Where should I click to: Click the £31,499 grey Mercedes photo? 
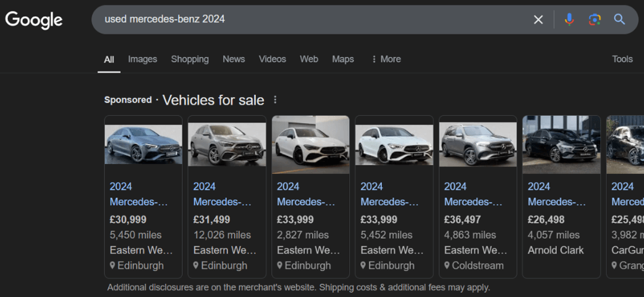point(227,144)
